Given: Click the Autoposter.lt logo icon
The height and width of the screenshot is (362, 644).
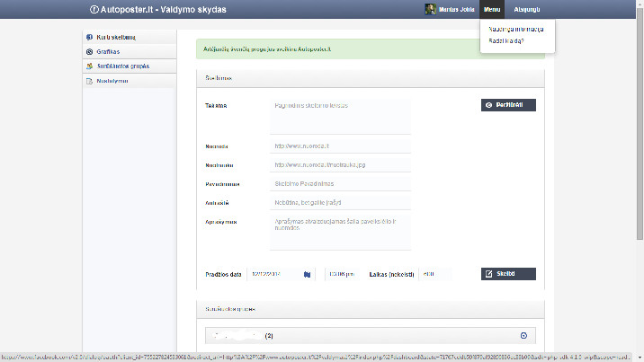Looking at the screenshot, I should tap(94, 9).
